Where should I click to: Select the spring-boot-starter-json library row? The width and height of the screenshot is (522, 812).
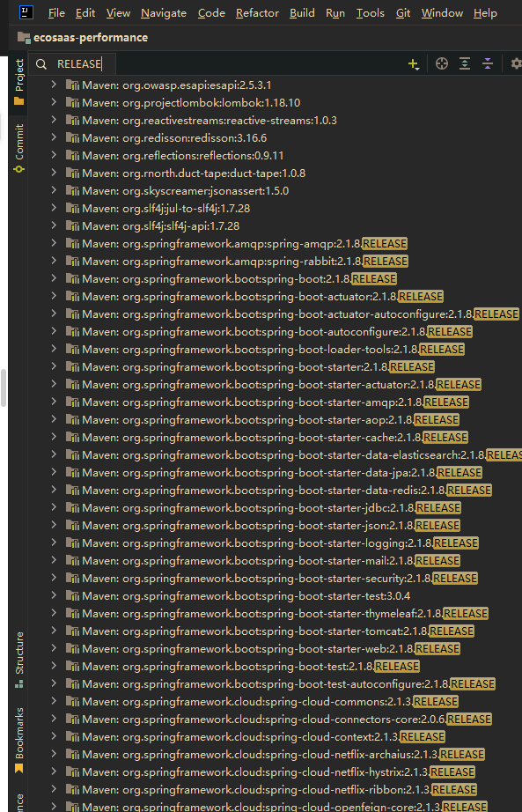275,525
